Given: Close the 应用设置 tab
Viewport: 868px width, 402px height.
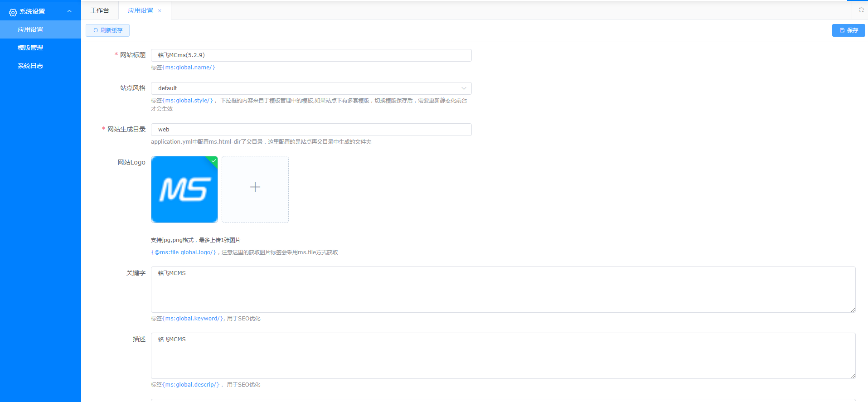Looking at the screenshot, I should pyautogui.click(x=160, y=11).
